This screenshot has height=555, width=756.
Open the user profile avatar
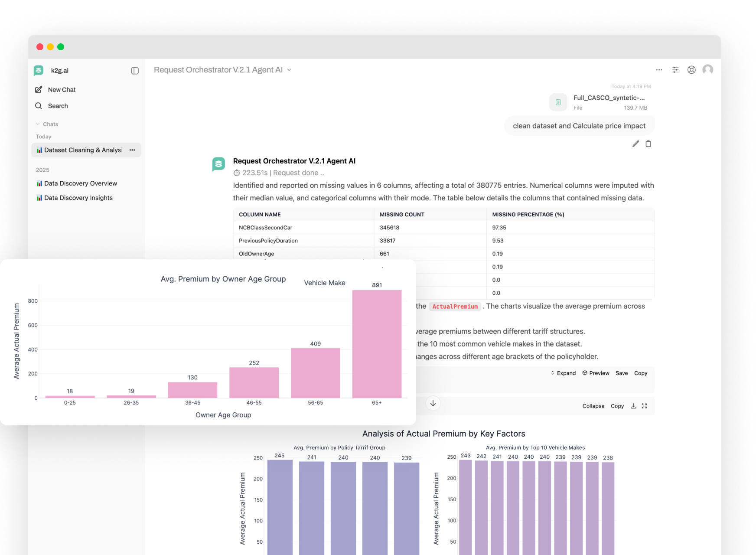[x=708, y=70]
